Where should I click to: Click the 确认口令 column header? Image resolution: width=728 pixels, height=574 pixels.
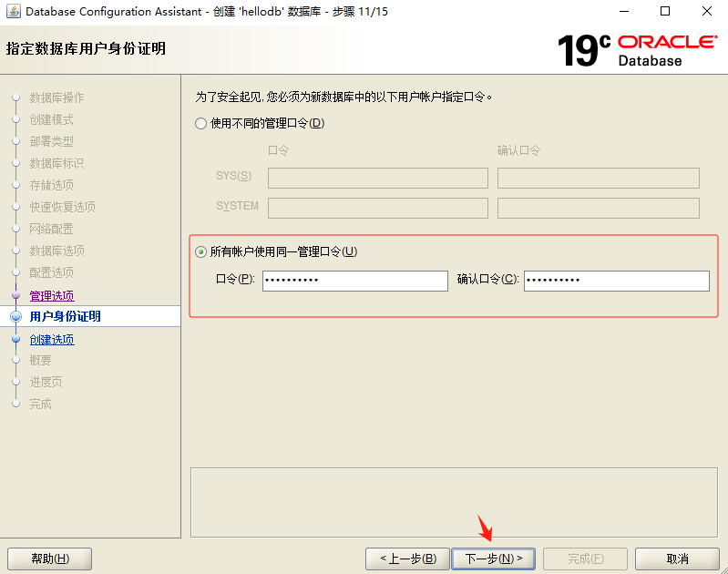pos(518,150)
